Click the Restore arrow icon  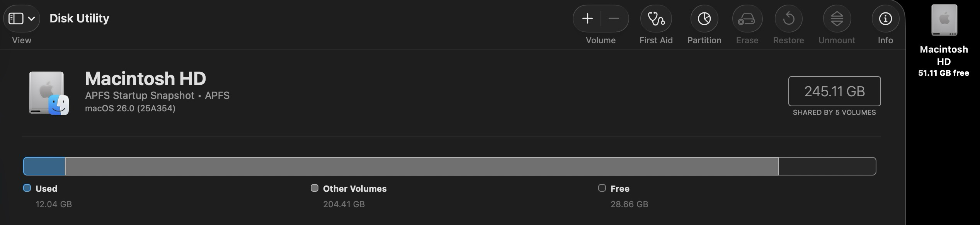788,19
